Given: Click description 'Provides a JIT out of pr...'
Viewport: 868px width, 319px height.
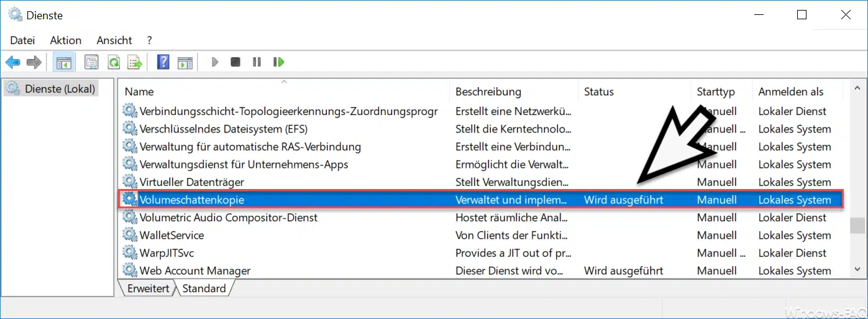Looking at the screenshot, I should [513, 253].
